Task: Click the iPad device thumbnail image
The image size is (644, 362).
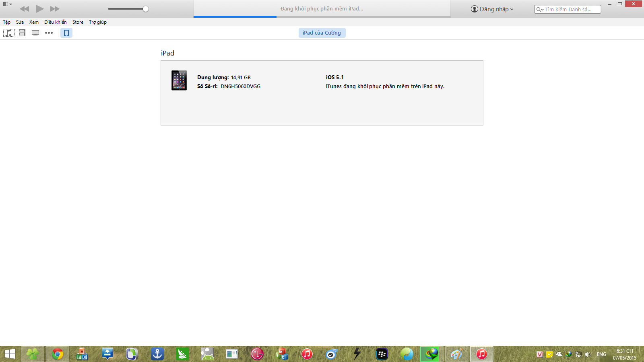Action: click(x=179, y=80)
